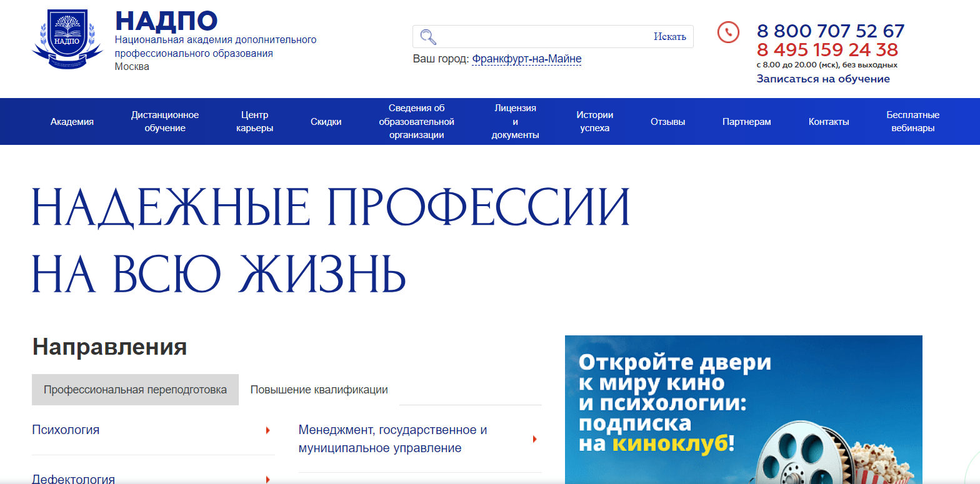Screen dimensions: 980x484
Task: Select the Профессиональная переподготовка tab
Action: 135,390
